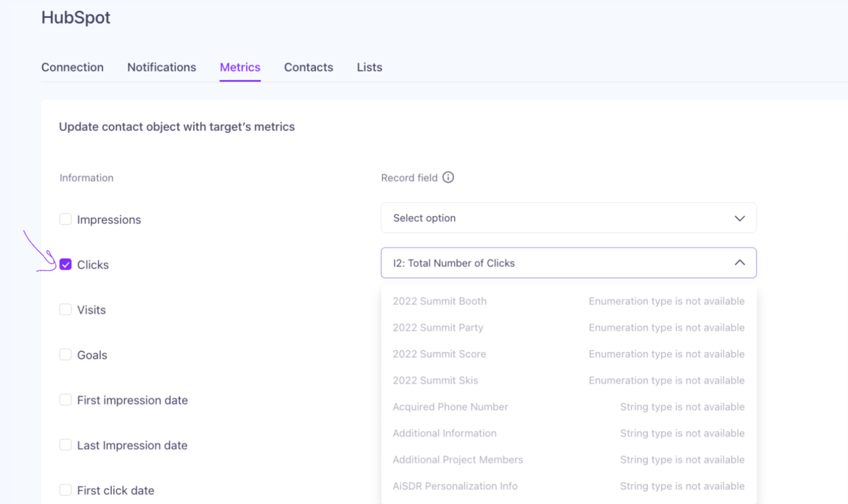Open the Notifications tab
The image size is (848, 504).
(162, 67)
